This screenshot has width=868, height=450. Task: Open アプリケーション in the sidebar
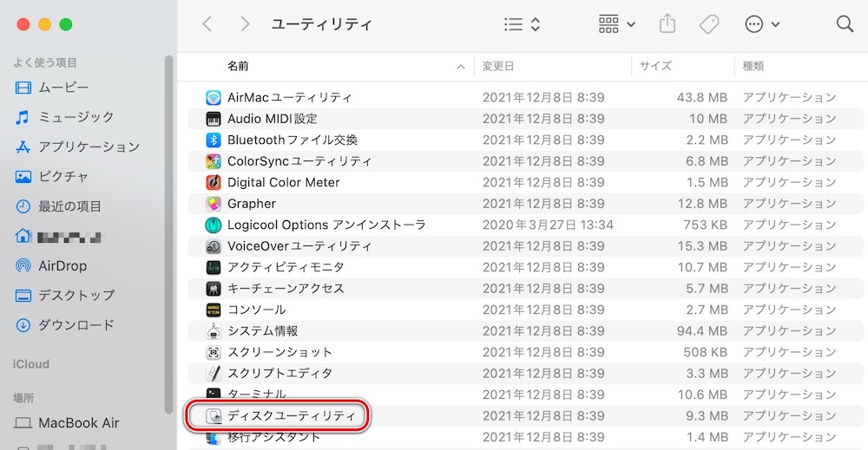pos(77,147)
